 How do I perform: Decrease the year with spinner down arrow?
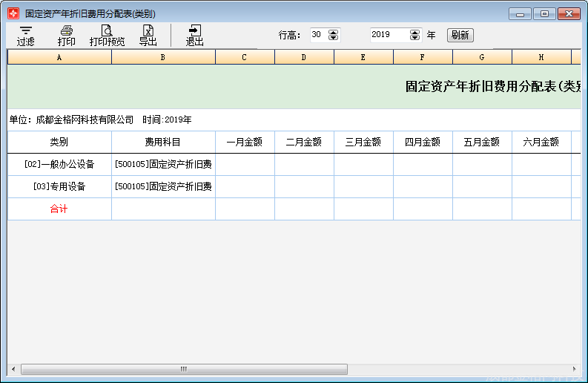coord(415,38)
